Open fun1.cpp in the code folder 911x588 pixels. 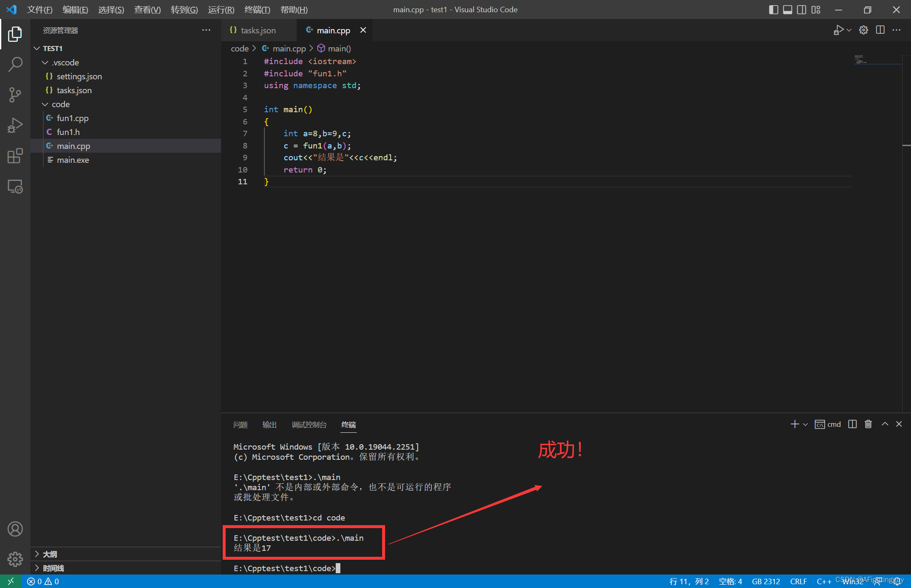pos(73,118)
